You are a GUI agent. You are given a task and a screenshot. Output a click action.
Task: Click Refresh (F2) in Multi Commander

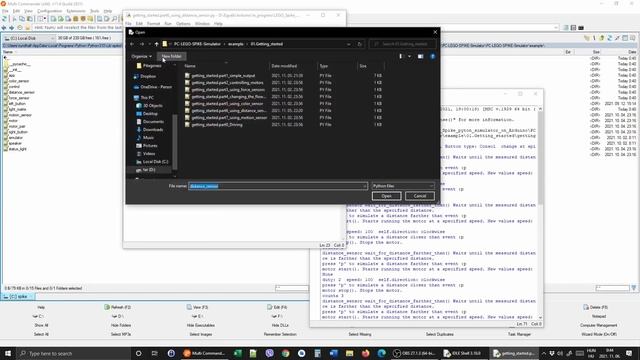pyautogui.click(x=118, y=307)
